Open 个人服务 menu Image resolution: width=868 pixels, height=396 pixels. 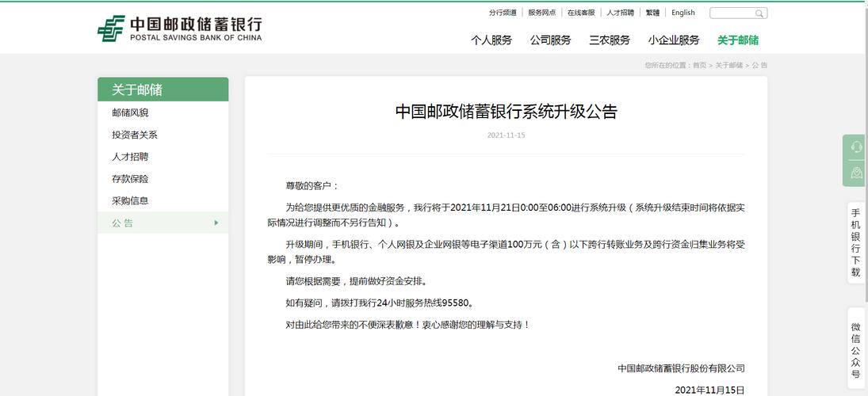coord(491,40)
